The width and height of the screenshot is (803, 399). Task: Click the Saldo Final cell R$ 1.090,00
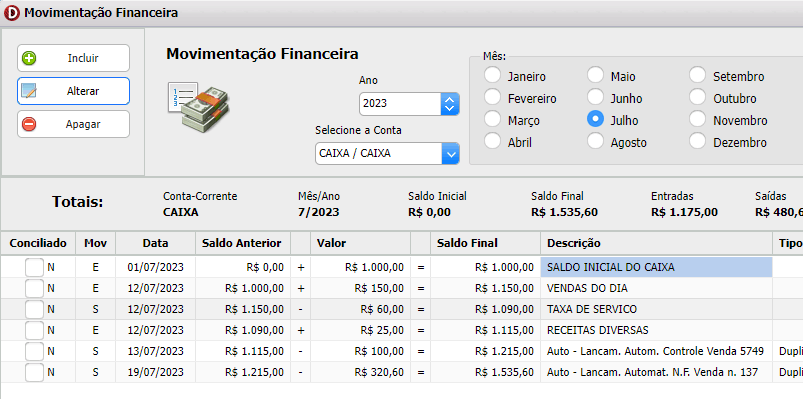pos(485,309)
